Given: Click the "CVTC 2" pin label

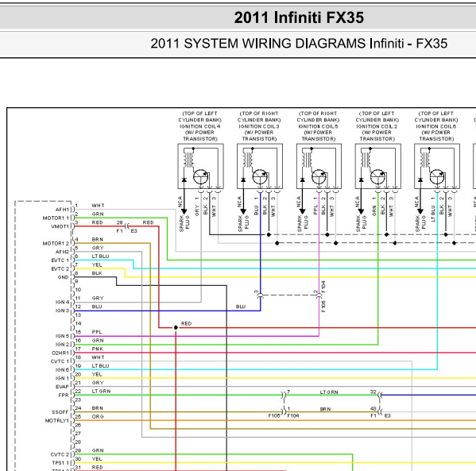Looking at the screenshot, I should [60, 454].
